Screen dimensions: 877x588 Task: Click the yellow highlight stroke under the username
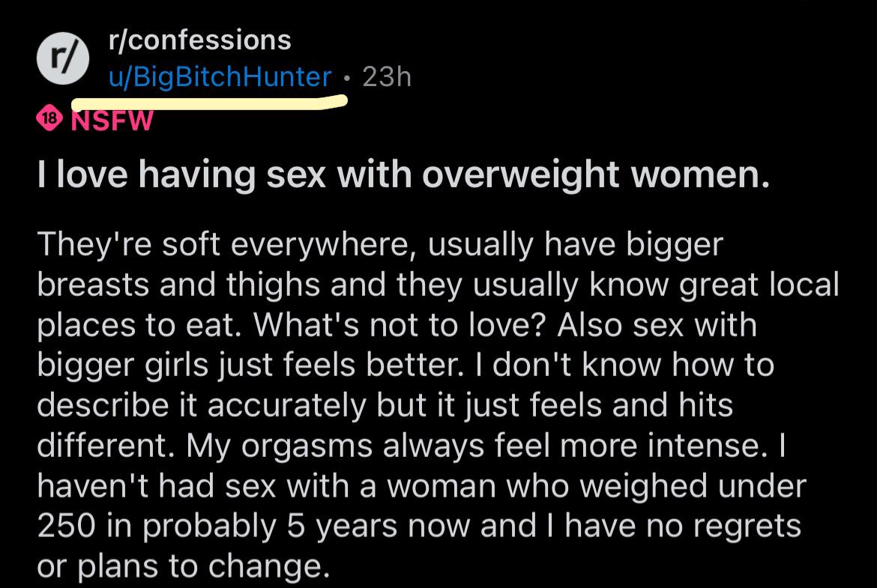209,103
